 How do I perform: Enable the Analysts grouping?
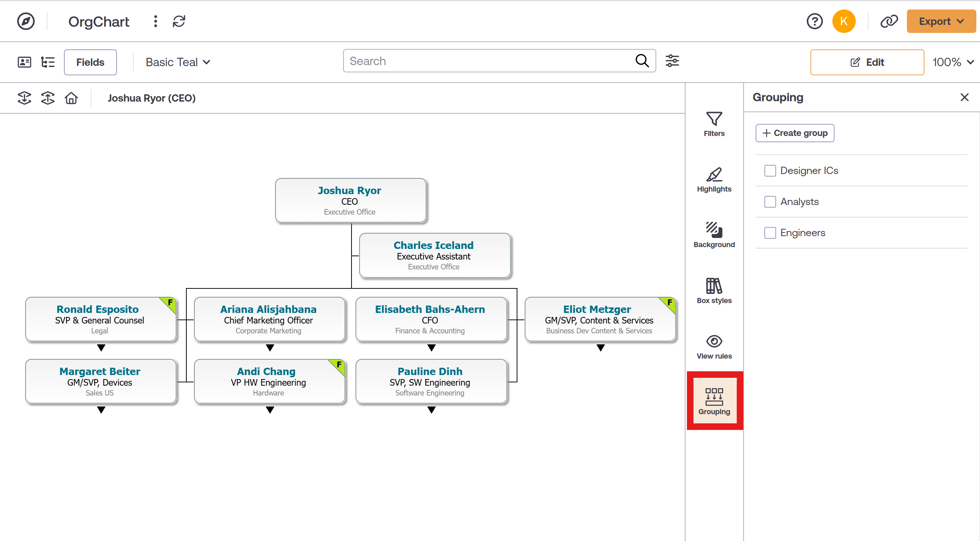[770, 202]
